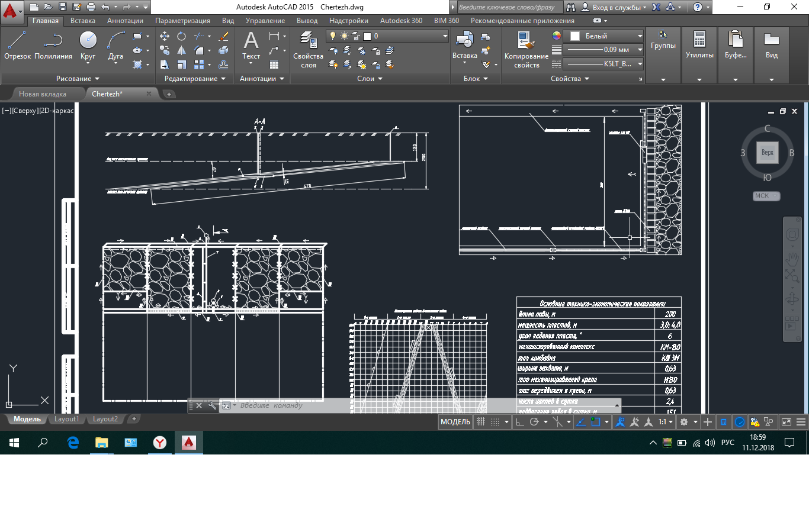
Task: Select the Scale tool icon
Action: tap(181, 65)
